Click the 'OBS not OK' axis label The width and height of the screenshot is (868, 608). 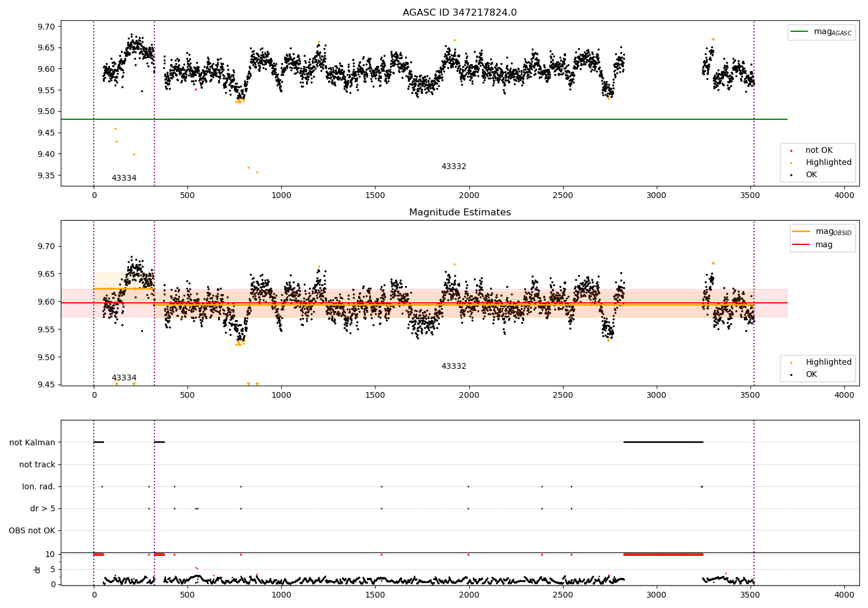pyautogui.click(x=32, y=530)
